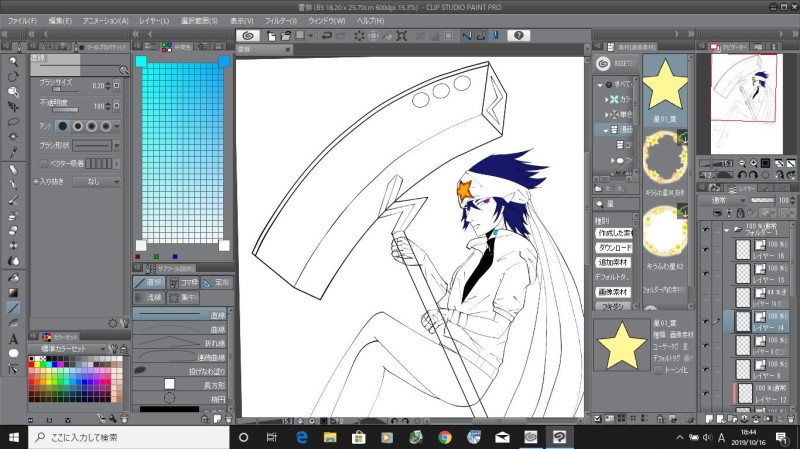The height and width of the screenshot is (449, 800).
Task: Open the Filter menu
Action: tap(281, 21)
